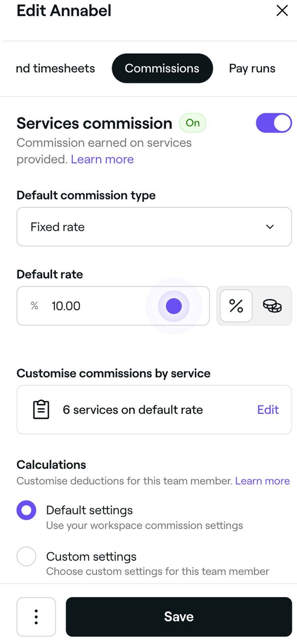
Task: Click the purple dot in rate field
Action: pyautogui.click(x=173, y=306)
